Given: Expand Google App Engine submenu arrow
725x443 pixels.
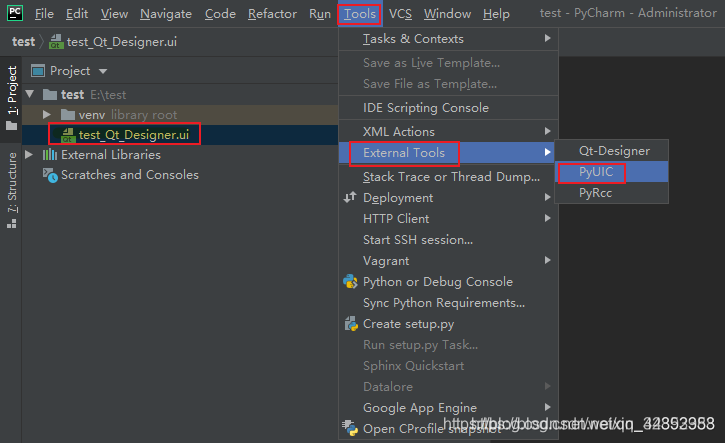Looking at the screenshot, I should click(x=547, y=407).
